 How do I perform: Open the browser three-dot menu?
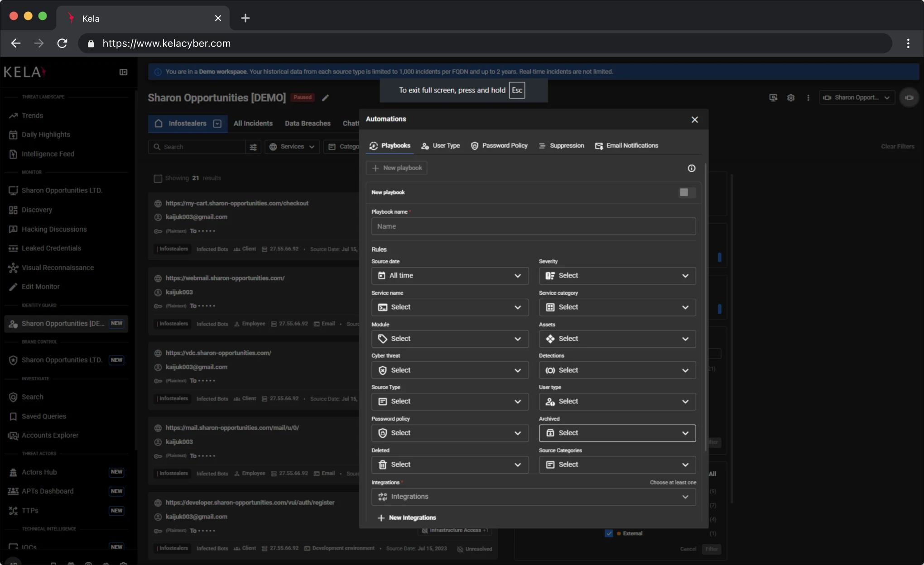[908, 43]
